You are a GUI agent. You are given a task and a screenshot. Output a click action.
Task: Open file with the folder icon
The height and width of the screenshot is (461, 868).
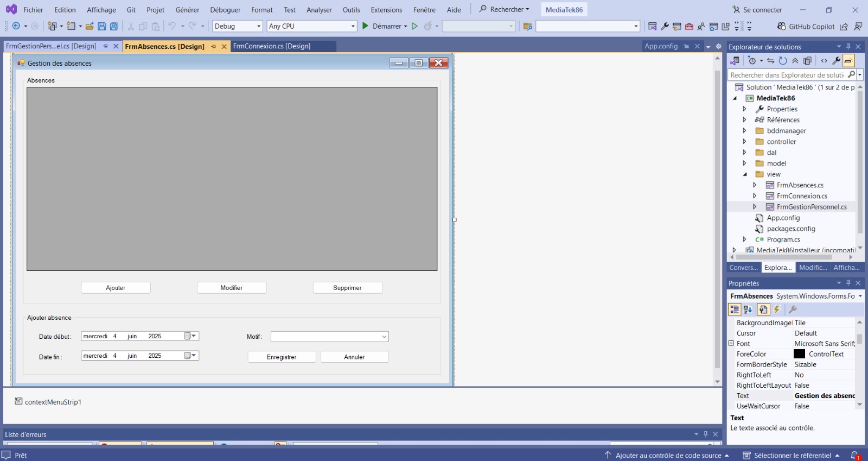pyautogui.click(x=90, y=26)
